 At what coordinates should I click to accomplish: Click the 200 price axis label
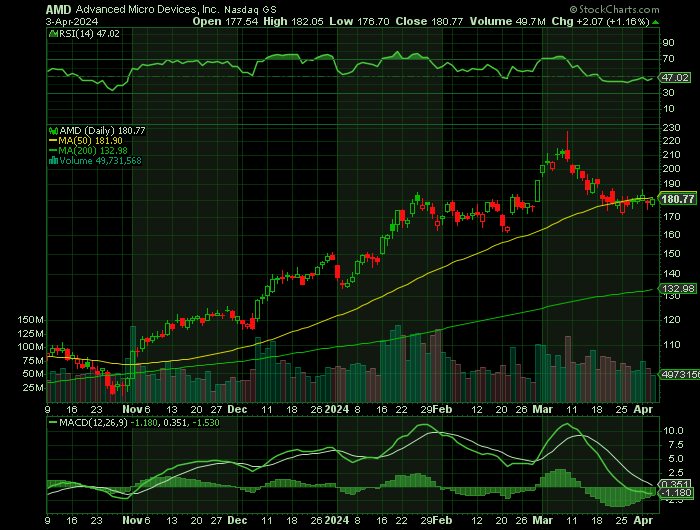pos(671,169)
